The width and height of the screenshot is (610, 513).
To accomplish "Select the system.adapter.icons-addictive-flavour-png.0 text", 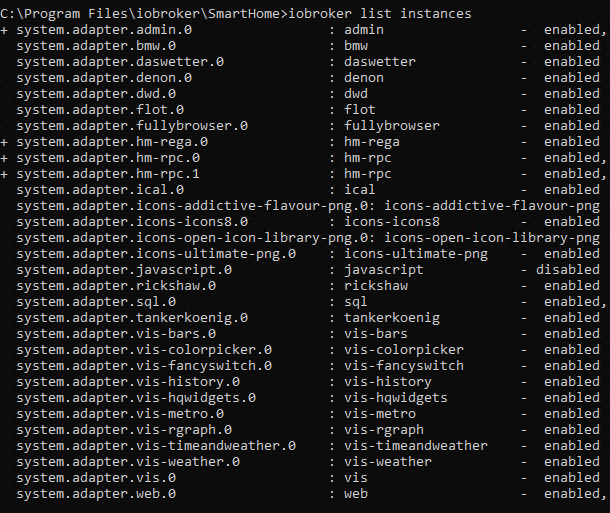I will click(192, 206).
